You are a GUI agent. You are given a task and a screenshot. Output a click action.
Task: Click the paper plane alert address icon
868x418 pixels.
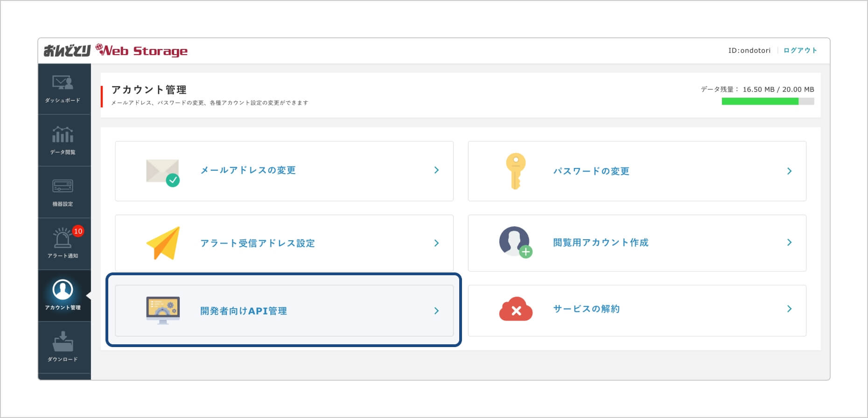pyautogui.click(x=163, y=243)
